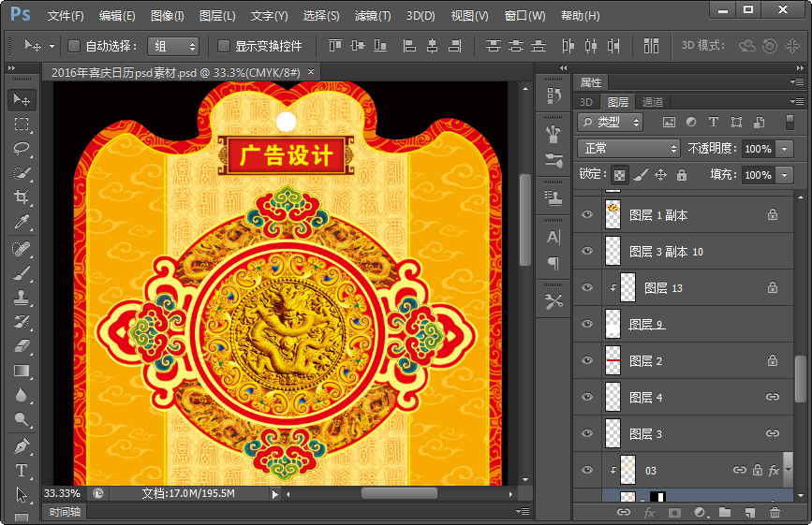Select the Blur tool
This screenshot has height=525, width=812.
coord(22,395)
